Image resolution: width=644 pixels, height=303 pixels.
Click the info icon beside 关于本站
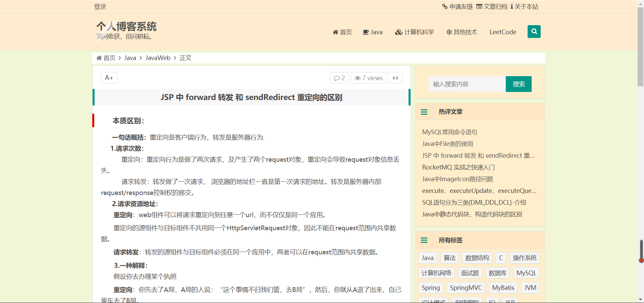click(512, 6)
